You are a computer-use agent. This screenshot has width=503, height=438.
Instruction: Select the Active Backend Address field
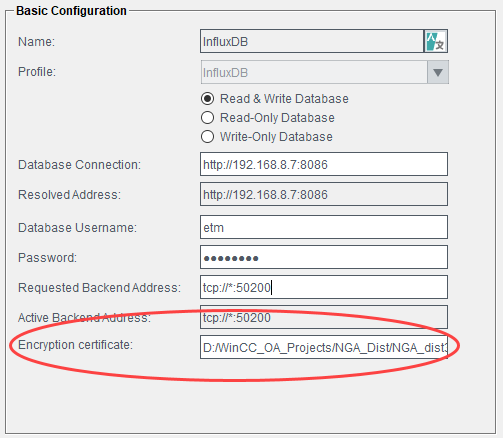tap(324, 317)
